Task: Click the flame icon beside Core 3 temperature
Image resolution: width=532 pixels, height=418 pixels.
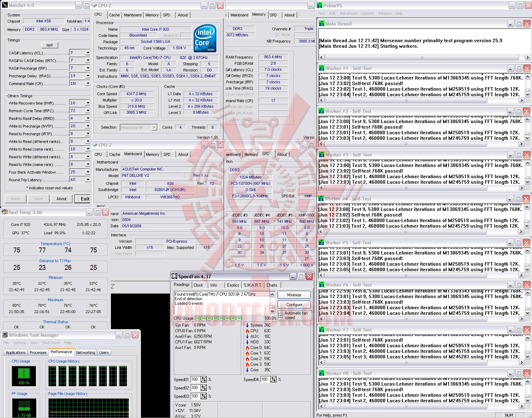Action: click(x=247, y=364)
